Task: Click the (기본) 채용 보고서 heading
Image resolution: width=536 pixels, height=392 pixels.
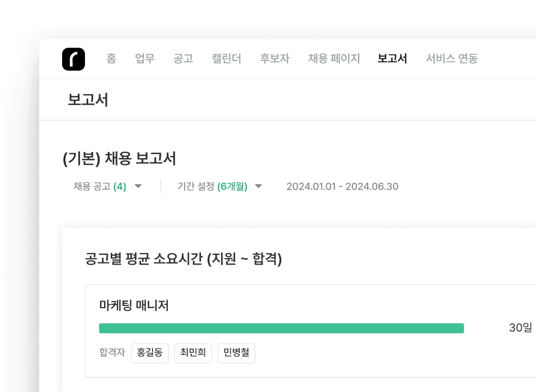Action: pyautogui.click(x=119, y=158)
